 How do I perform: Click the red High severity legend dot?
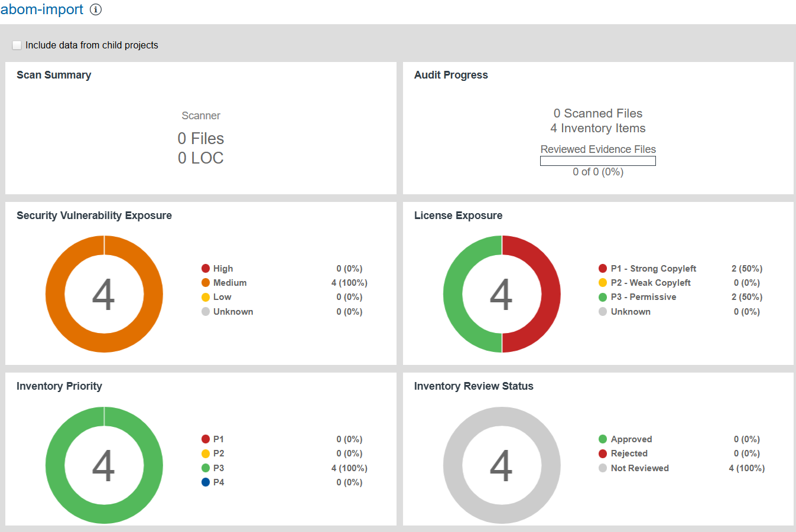[x=206, y=269]
